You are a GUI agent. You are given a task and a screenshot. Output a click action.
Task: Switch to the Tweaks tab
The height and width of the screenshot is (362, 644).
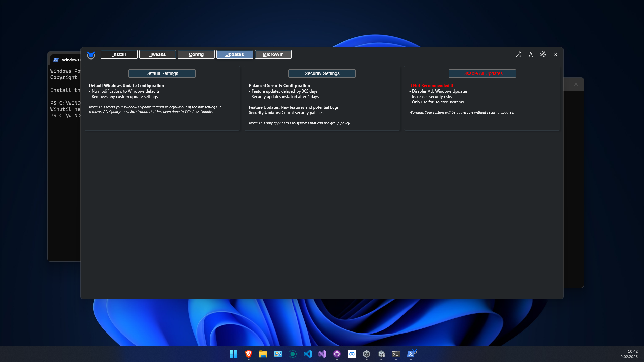158,54
